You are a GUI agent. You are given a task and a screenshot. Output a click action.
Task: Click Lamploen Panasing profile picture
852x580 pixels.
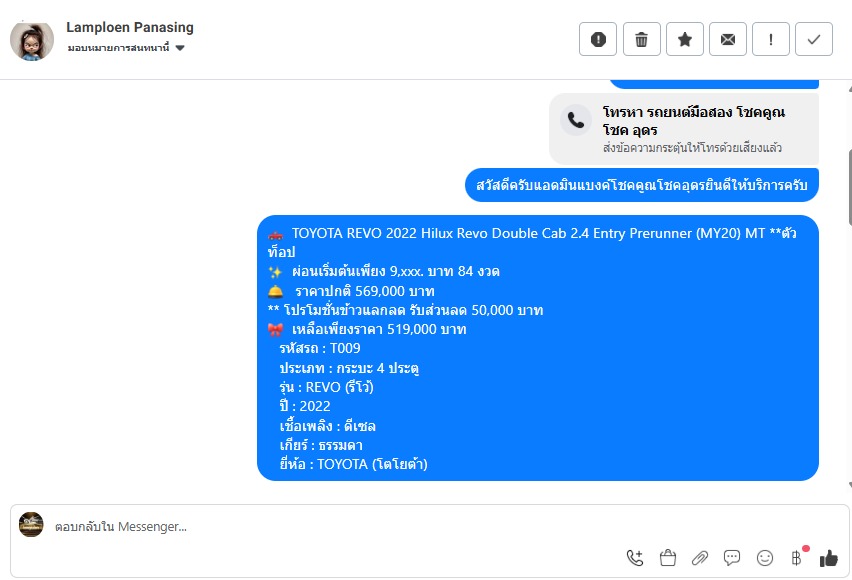pyautogui.click(x=32, y=41)
